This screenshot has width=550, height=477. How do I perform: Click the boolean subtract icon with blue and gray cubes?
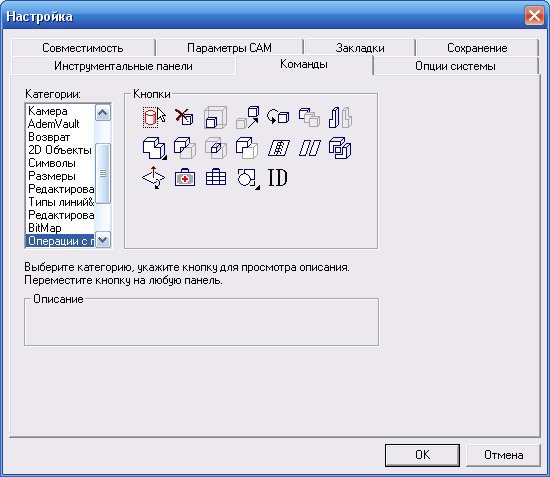pos(185,148)
